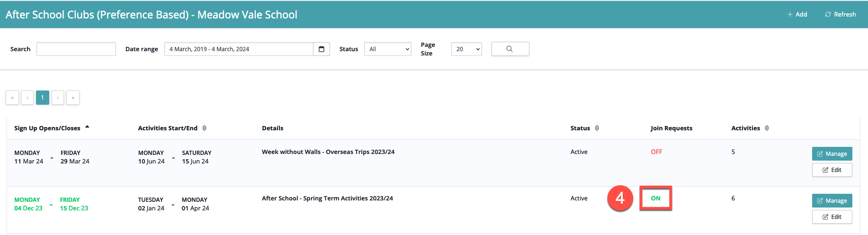Toggle Join Requests OFF for Week without Walls
Image resolution: width=868 pixels, height=235 pixels.
pos(656,152)
